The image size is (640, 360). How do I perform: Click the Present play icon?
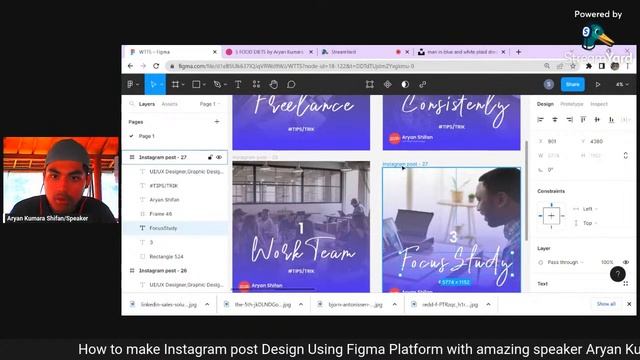tap(598, 84)
